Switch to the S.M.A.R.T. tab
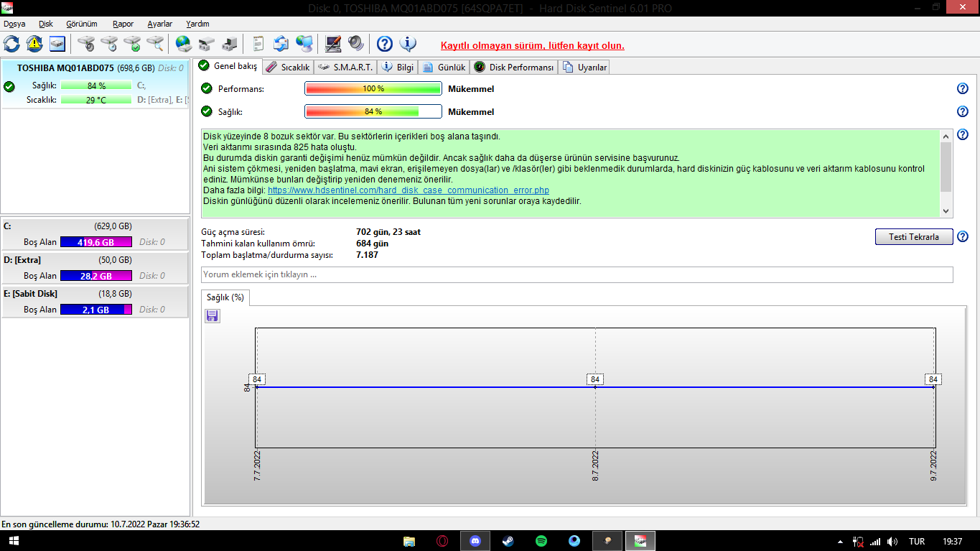 (x=345, y=68)
